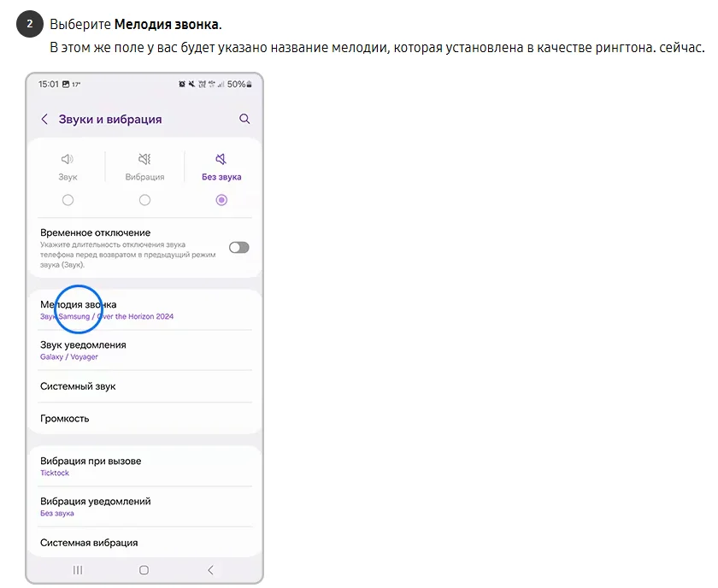This screenshot has height=588, width=718.
Task: Click the Galaxy / Voyager subtitle
Action: 69,356
